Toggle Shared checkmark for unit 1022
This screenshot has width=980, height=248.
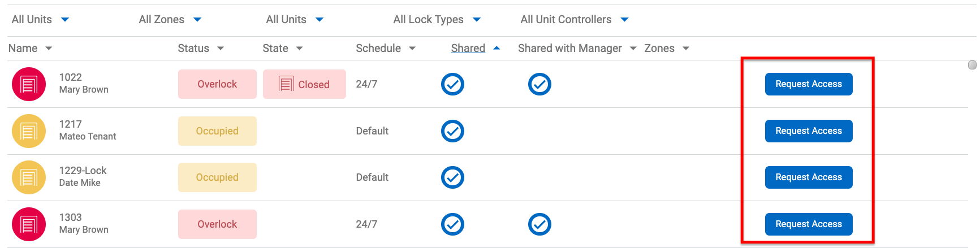pos(452,84)
